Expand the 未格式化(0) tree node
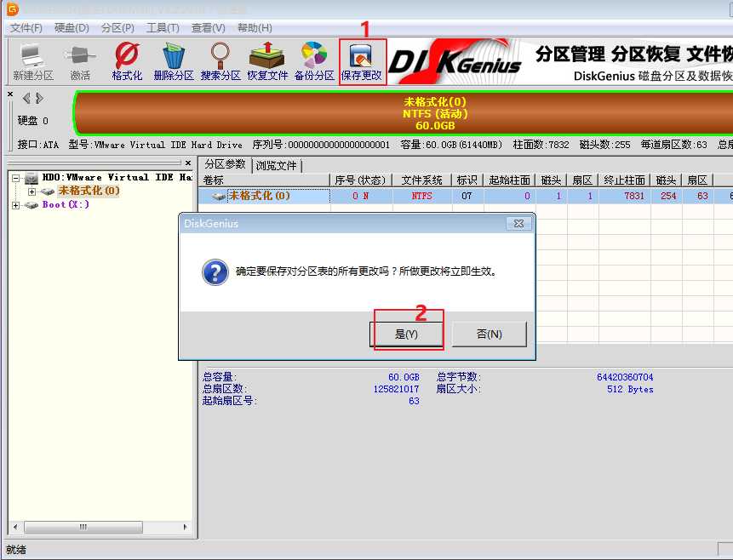This screenshot has width=733, height=560. pos(31,191)
